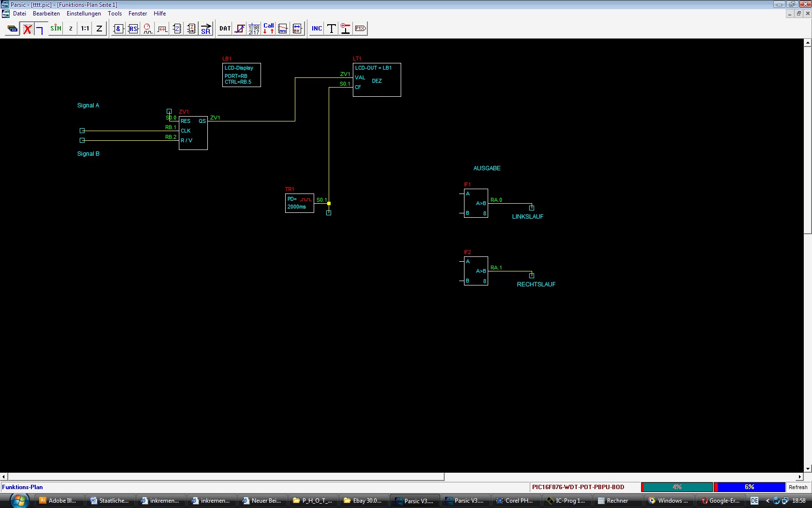The width and height of the screenshot is (812, 508).
Task: Reset zoom with the 1:1 button
Action: 85,29
